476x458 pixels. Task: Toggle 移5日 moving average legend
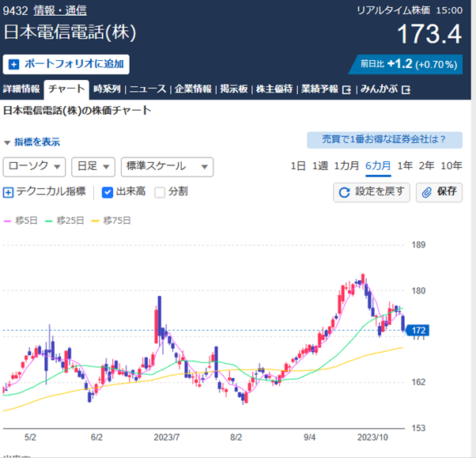click(x=21, y=221)
